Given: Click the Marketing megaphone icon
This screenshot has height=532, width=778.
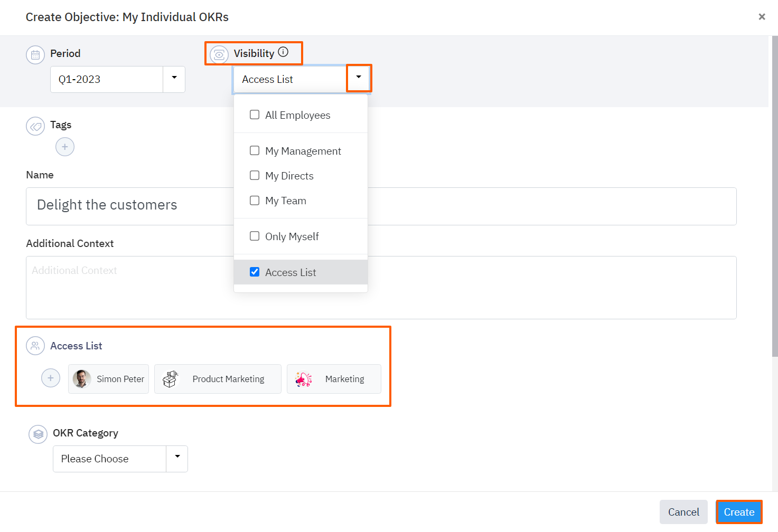Looking at the screenshot, I should (x=303, y=378).
